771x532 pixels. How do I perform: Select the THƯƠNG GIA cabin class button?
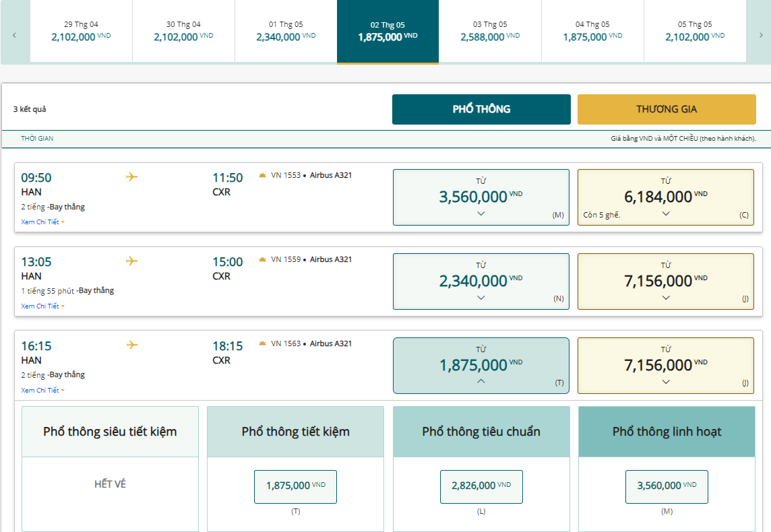click(x=666, y=109)
